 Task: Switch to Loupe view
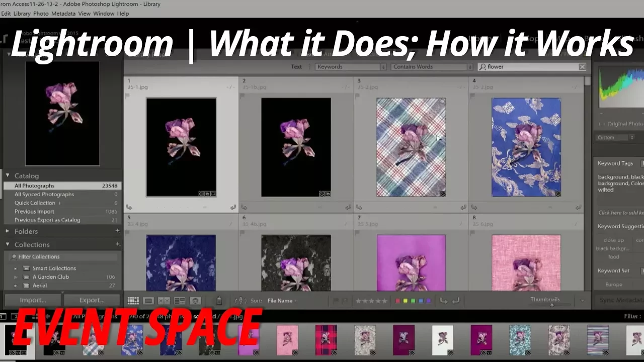[148, 301]
